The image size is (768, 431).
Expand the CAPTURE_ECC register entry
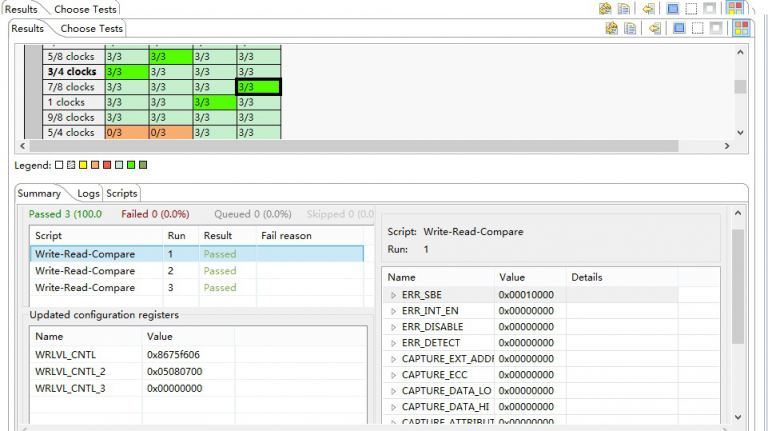393,375
